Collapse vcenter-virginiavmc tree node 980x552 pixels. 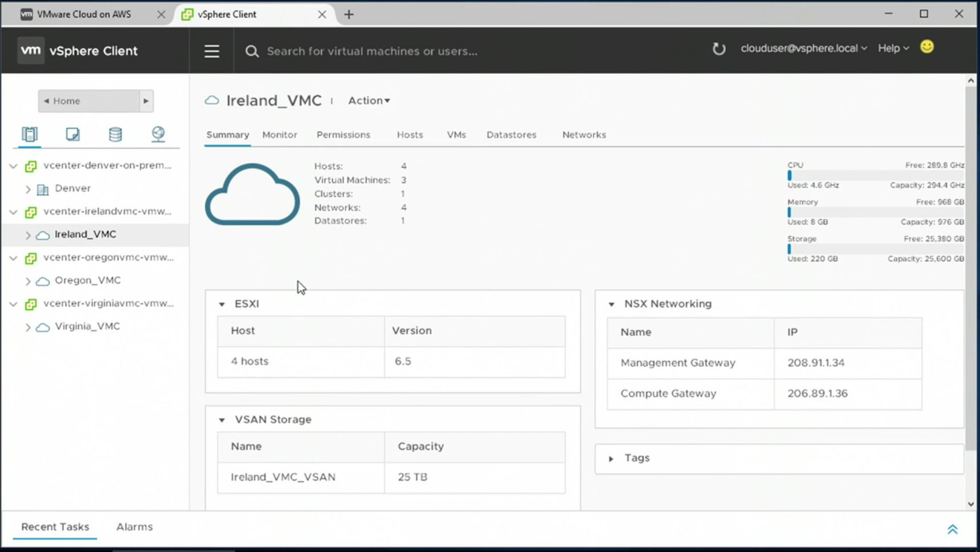point(13,304)
